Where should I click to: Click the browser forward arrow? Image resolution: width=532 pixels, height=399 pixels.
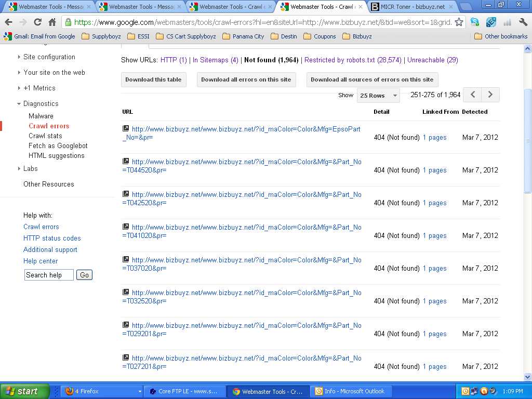pyautogui.click(x=23, y=22)
